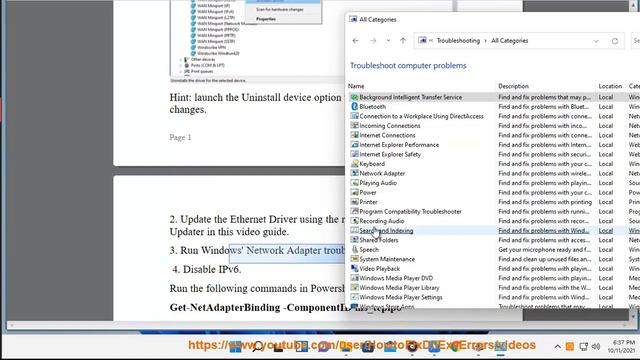Click the Shared Folders entry text
Viewport: 640px width, 360px height.
379,240
